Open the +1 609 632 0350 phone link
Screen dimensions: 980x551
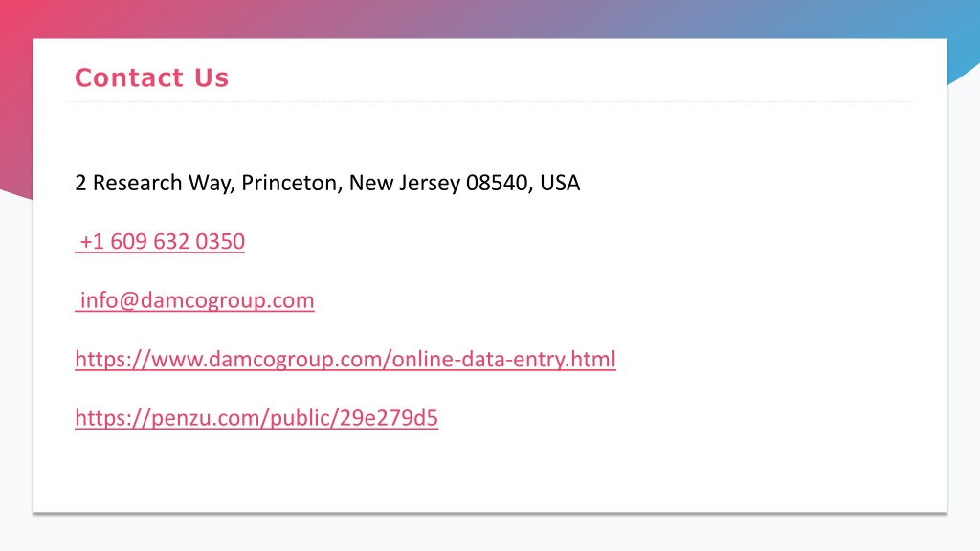160,241
